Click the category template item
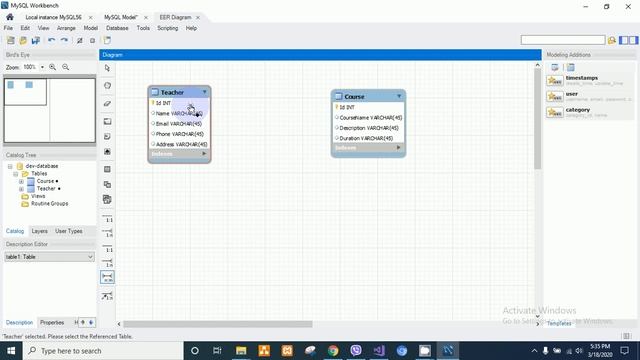 tap(589, 112)
